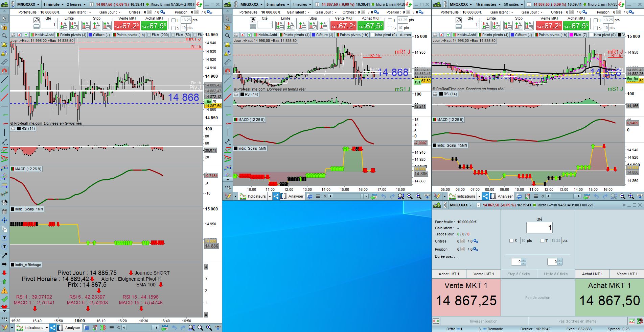This screenshot has height=332, width=644.
Task: Zoom out on the 1 minute chart
Action: point(200,328)
